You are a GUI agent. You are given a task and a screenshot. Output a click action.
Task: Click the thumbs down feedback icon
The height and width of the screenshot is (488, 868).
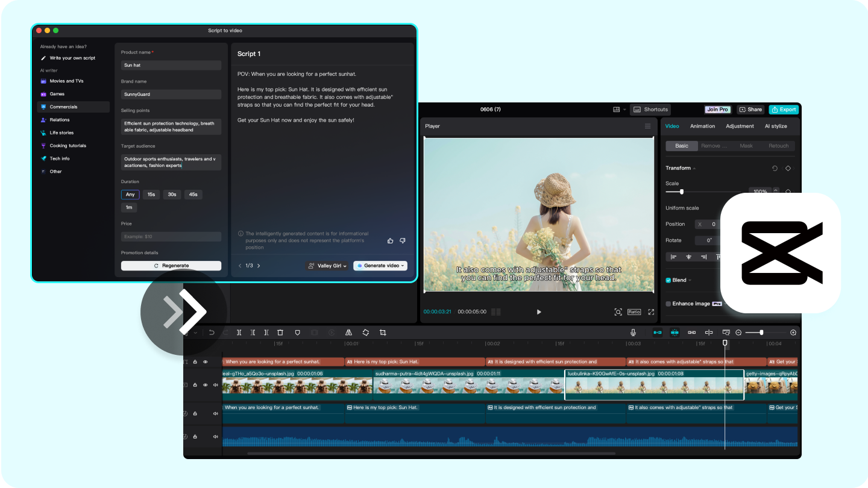[403, 240]
